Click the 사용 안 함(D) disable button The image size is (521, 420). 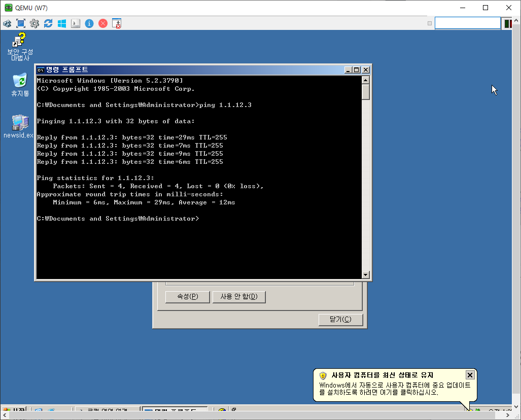239,297
